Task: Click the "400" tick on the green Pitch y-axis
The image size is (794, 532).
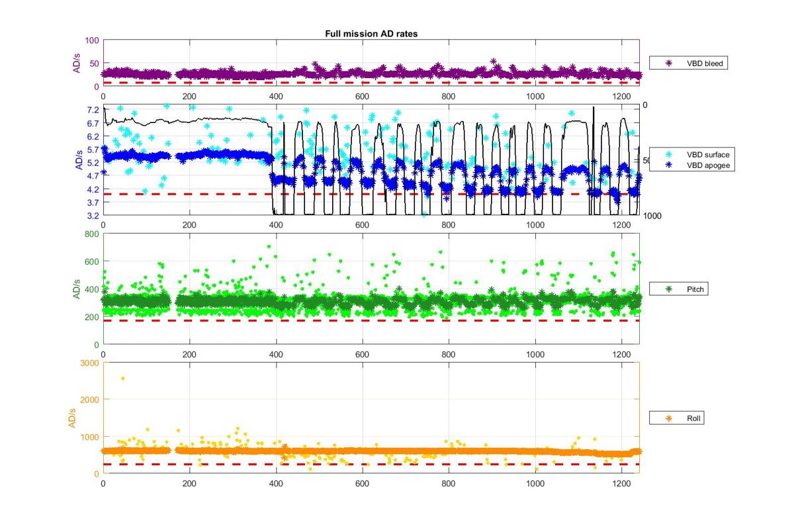Action: [x=92, y=289]
